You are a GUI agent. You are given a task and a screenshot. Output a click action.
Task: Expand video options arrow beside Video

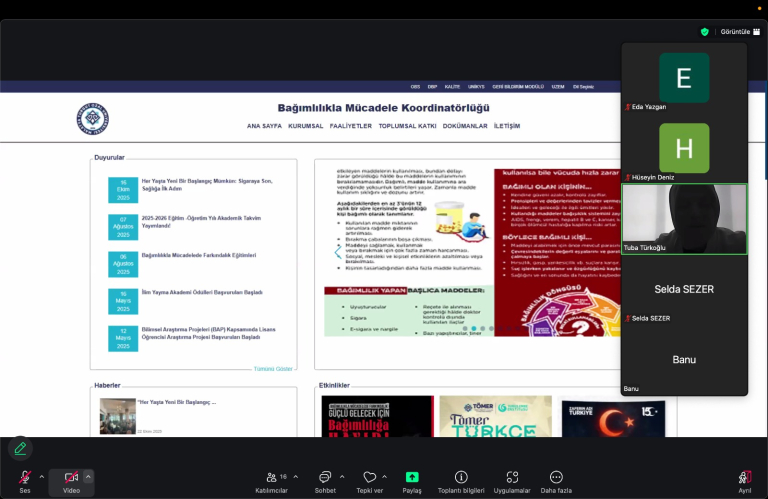tap(88, 477)
